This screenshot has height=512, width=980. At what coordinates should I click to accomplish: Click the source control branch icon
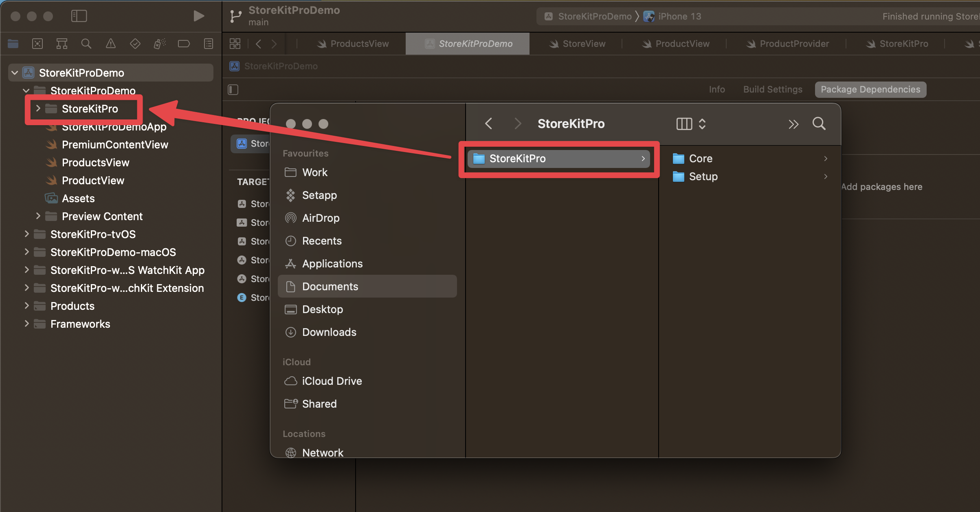pos(235,16)
